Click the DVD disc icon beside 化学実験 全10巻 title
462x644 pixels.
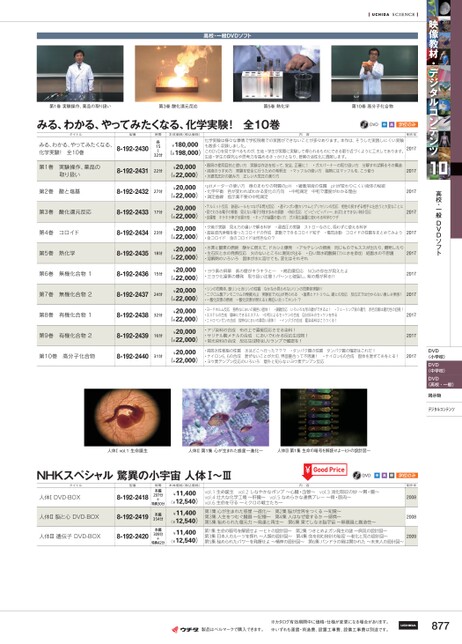coord(364,124)
